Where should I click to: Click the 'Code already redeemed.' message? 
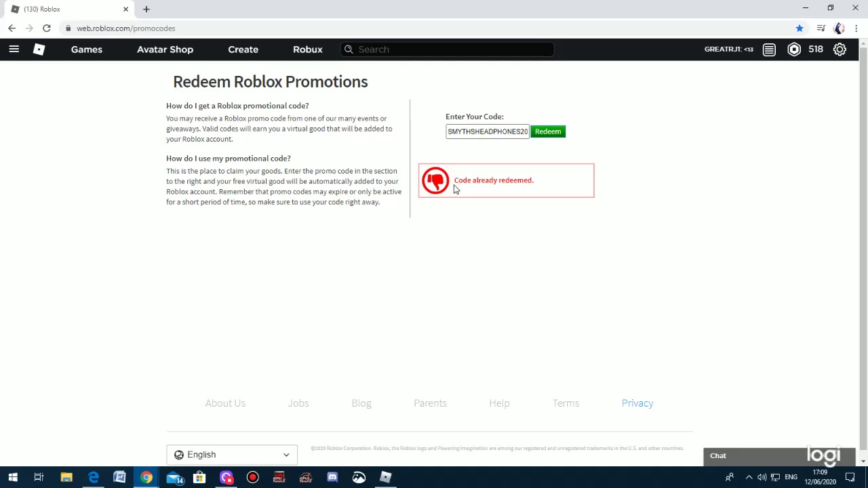point(494,180)
